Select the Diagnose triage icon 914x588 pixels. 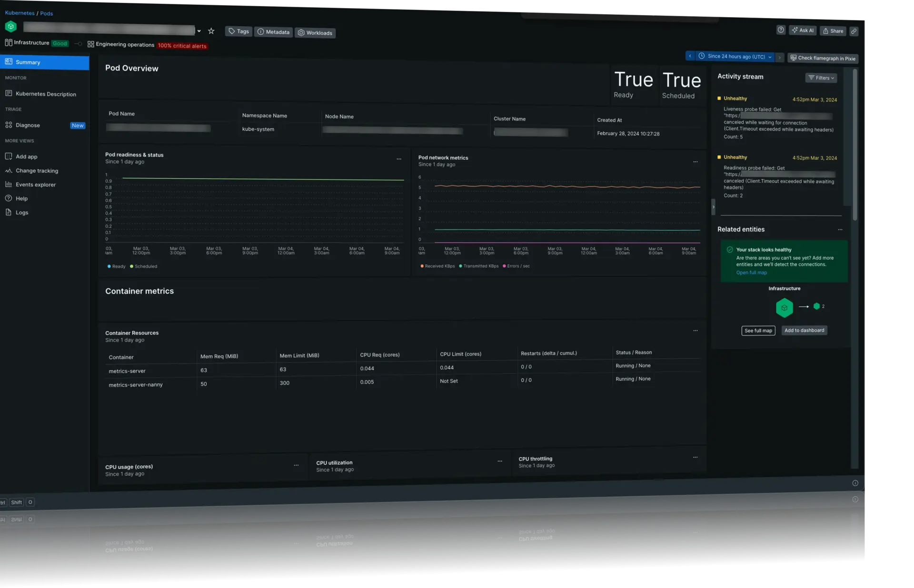[9, 126]
